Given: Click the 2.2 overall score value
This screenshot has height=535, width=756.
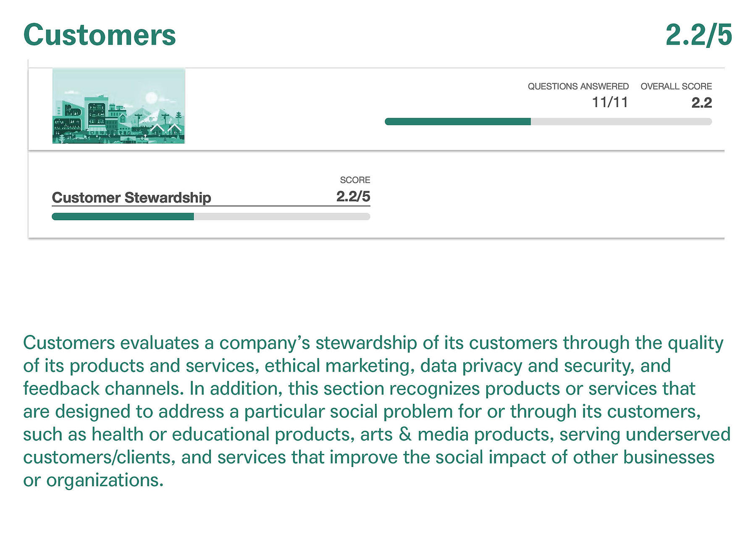Looking at the screenshot, I should 701,103.
